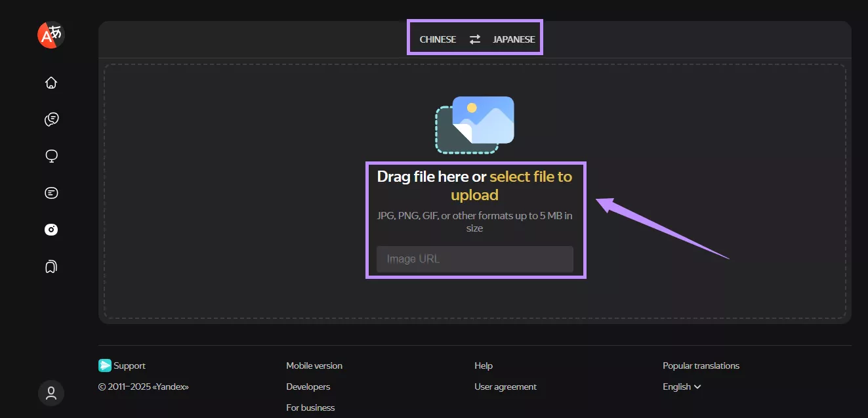Viewport: 868px width, 418px height.
Task: Change source language from CHINESE
Action: point(437,39)
